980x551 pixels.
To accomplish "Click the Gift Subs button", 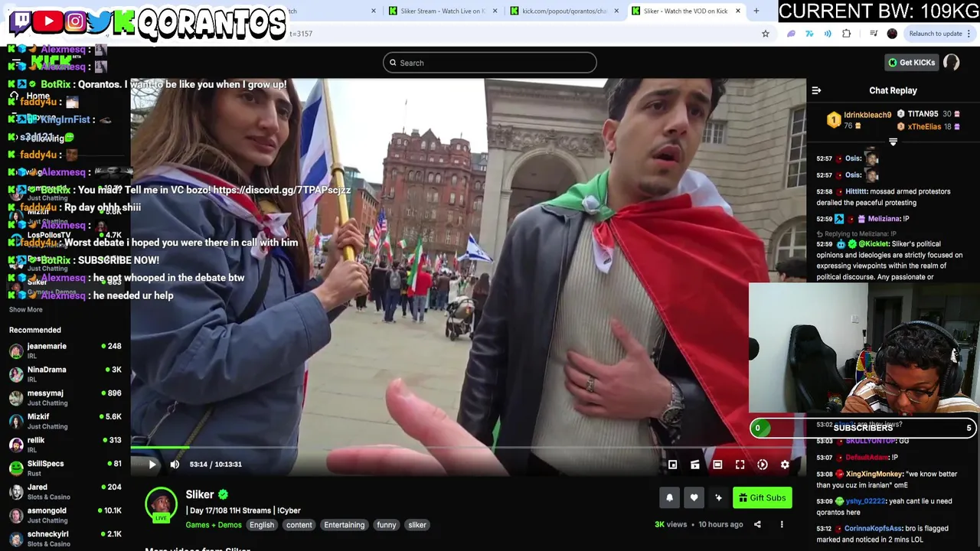I will (762, 497).
